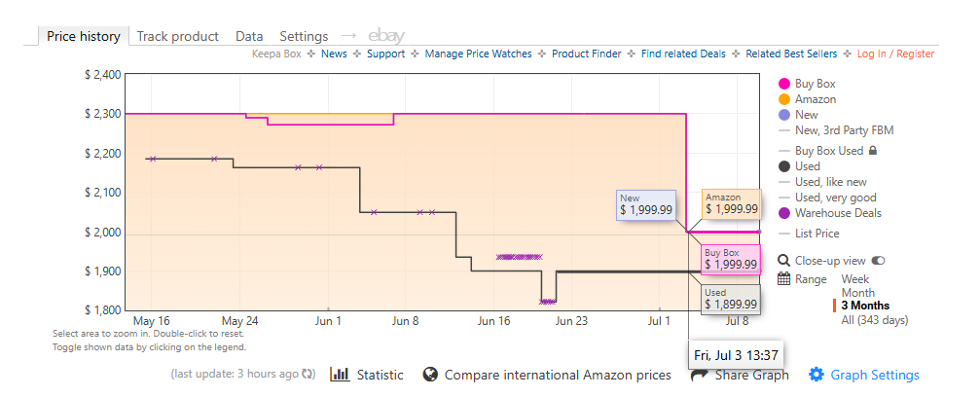Open the Data tab
Viewport: 980px width, 397px height.
tap(249, 36)
